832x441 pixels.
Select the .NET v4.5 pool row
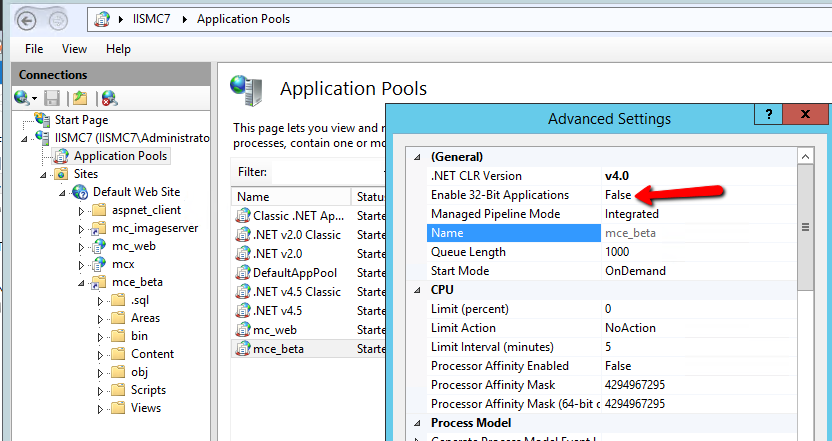[x=309, y=311]
